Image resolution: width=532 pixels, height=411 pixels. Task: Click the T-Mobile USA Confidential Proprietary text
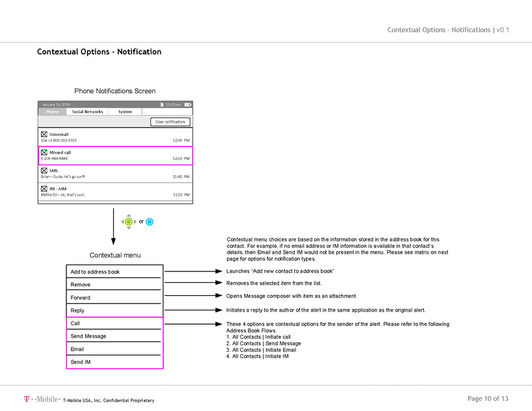[x=108, y=400]
